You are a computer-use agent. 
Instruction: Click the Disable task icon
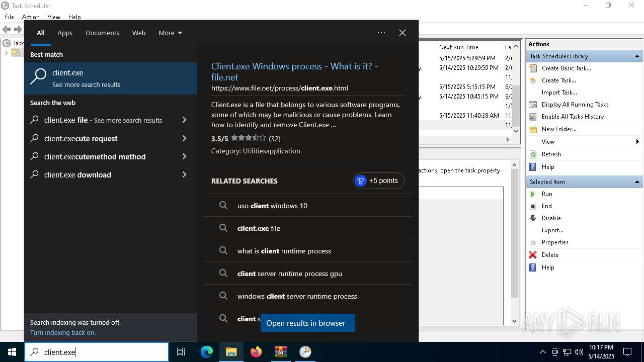pos(533,218)
